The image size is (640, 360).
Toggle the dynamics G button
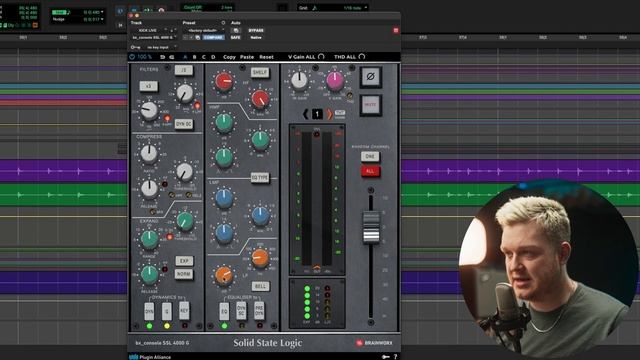tap(167, 311)
